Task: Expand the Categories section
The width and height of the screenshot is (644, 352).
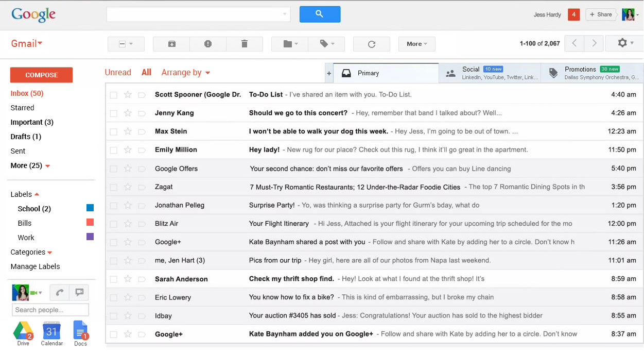Action: [x=31, y=252]
